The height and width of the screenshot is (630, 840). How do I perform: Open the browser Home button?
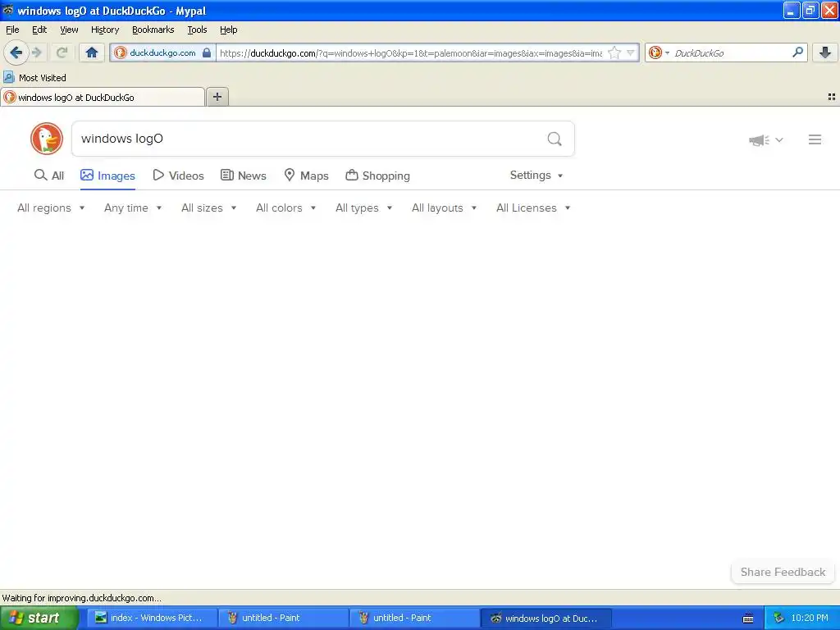point(92,52)
